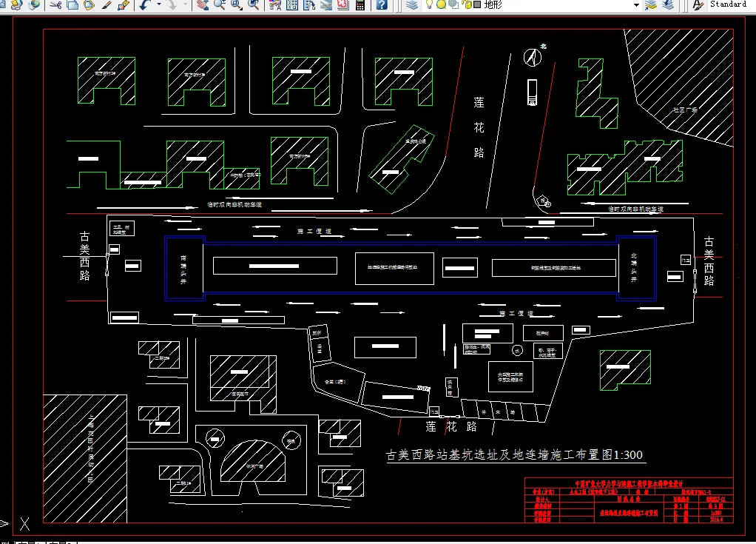Click the Layer Previous icon
The height and width of the screenshot is (544, 756).
point(668,5)
